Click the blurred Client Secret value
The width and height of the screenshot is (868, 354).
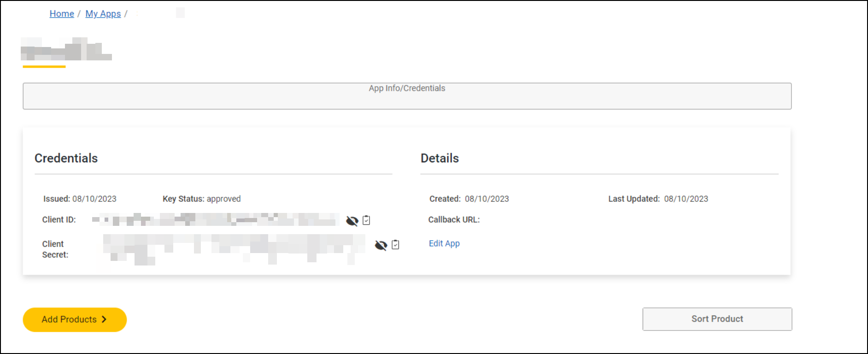(x=233, y=248)
